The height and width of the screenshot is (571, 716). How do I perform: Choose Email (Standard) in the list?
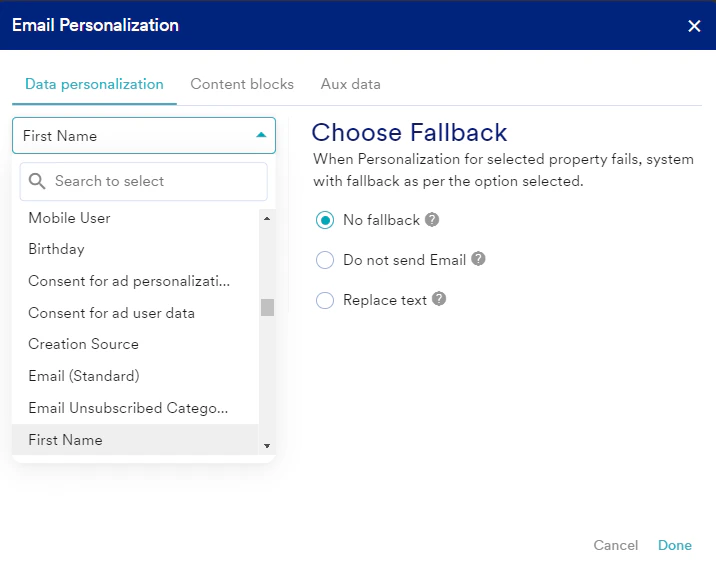click(84, 376)
